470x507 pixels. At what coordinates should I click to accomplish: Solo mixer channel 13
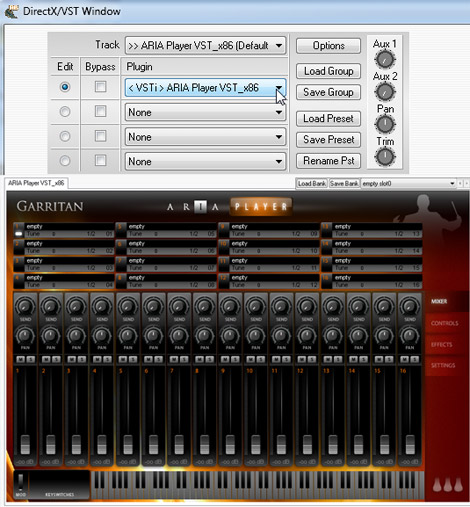tap(338, 359)
